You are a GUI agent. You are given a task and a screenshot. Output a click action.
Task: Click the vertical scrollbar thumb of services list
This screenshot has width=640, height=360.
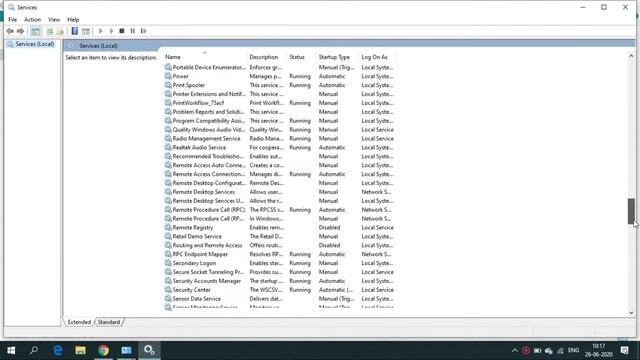[631, 211]
